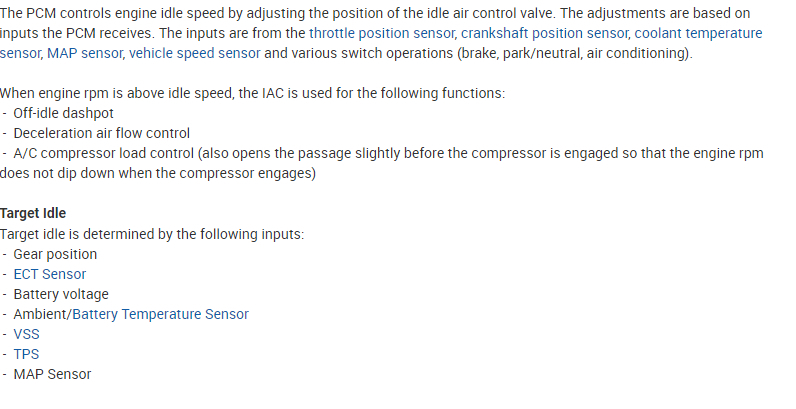Click the Deceleration air flow control item

click(x=101, y=133)
